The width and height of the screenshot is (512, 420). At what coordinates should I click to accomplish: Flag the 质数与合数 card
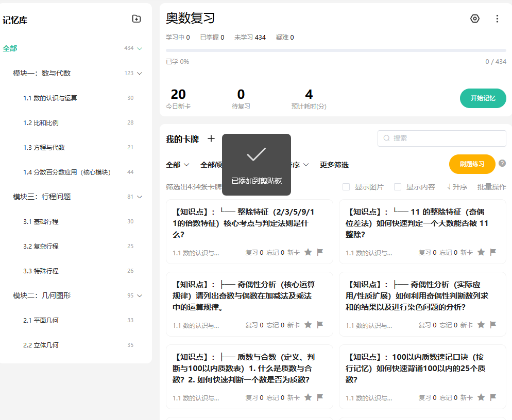320,397
